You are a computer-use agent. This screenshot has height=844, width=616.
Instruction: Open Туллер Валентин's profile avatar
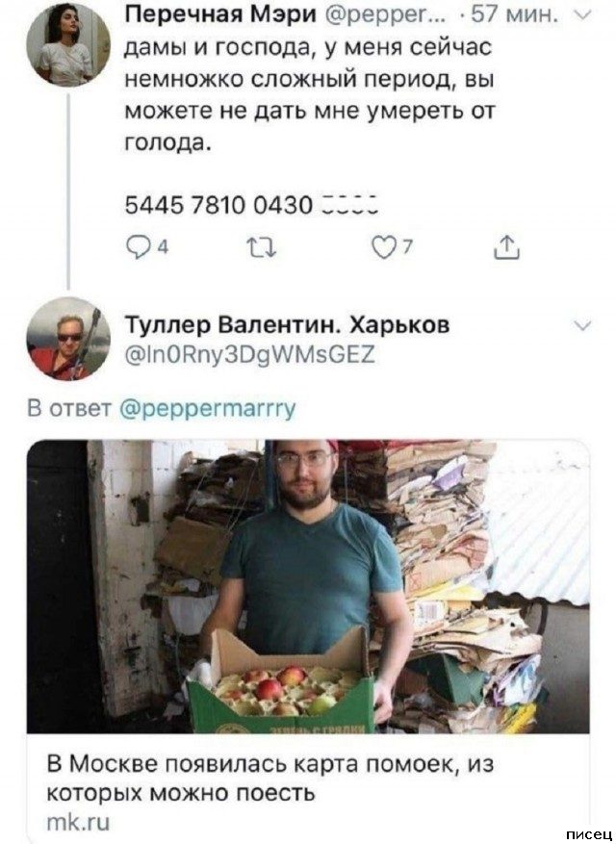click(69, 339)
